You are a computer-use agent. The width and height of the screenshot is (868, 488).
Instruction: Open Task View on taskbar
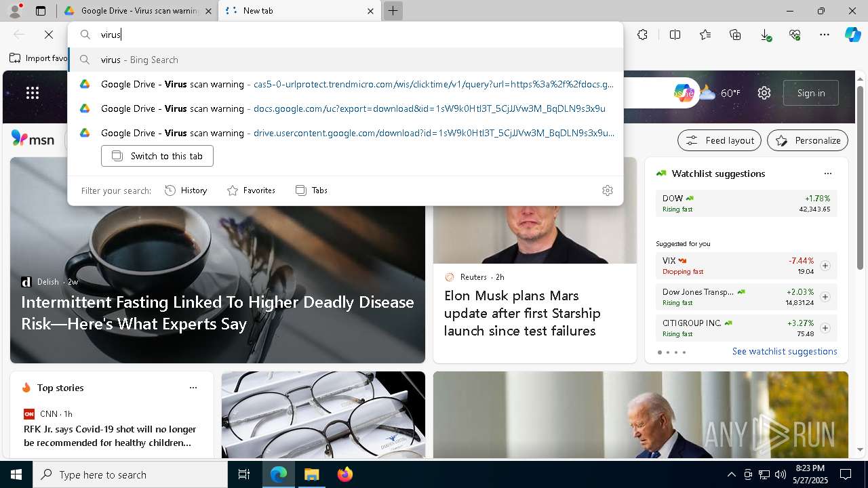click(x=244, y=474)
